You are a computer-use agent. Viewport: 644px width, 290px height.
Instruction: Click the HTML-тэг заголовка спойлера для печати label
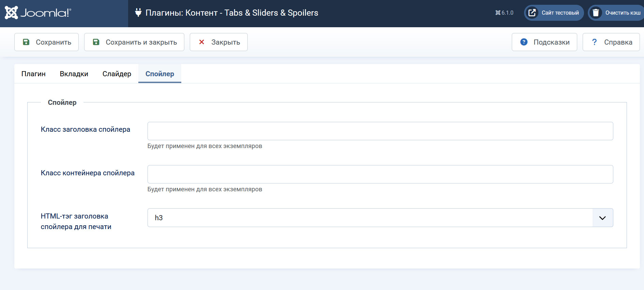coord(76,221)
